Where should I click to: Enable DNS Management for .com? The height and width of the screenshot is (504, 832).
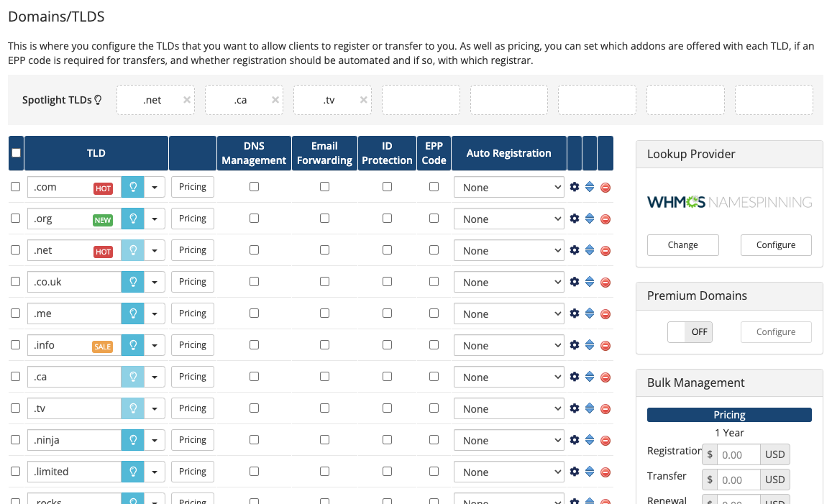tap(254, 186)
